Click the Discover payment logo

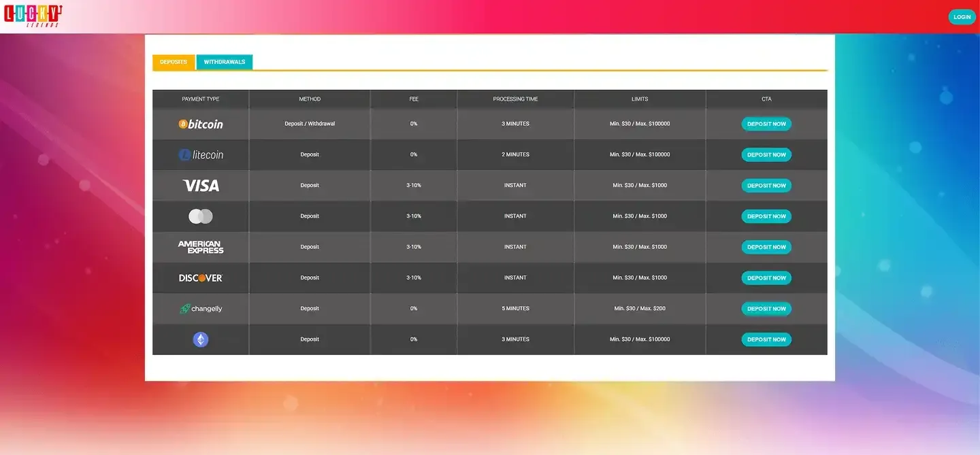tap(201, 278)
